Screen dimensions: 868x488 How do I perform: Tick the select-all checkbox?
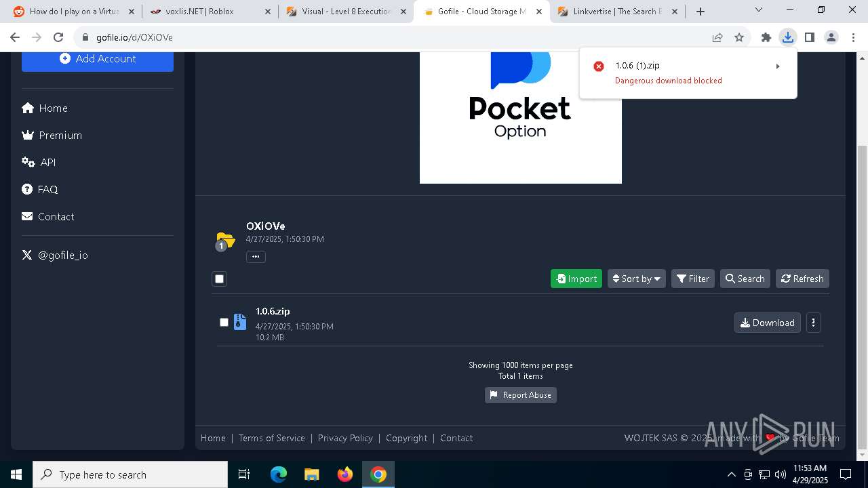point(219,279)
